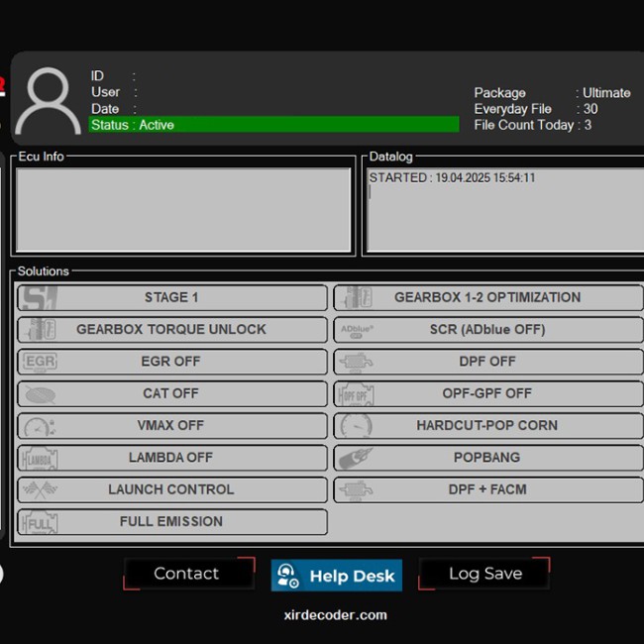
Task: Apply the FULL EMISSION solution
Action: click(x=172, y=521)
